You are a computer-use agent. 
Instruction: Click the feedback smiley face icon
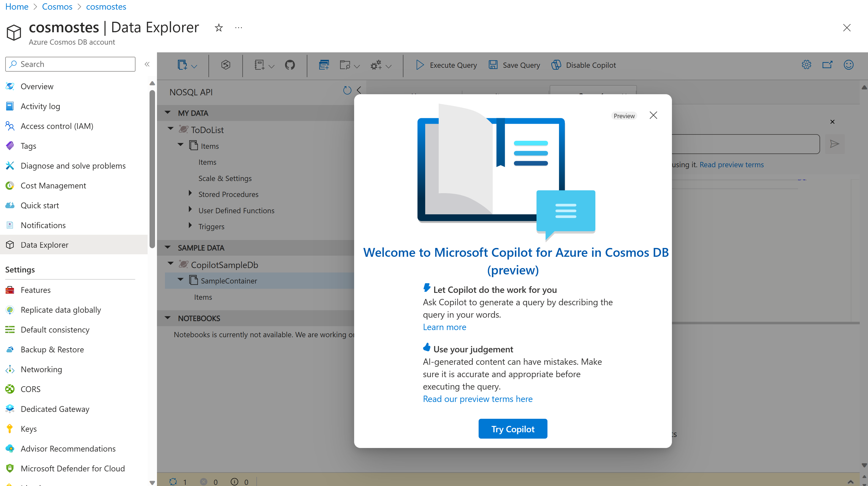pyautogui.click(x=848, y=65)
